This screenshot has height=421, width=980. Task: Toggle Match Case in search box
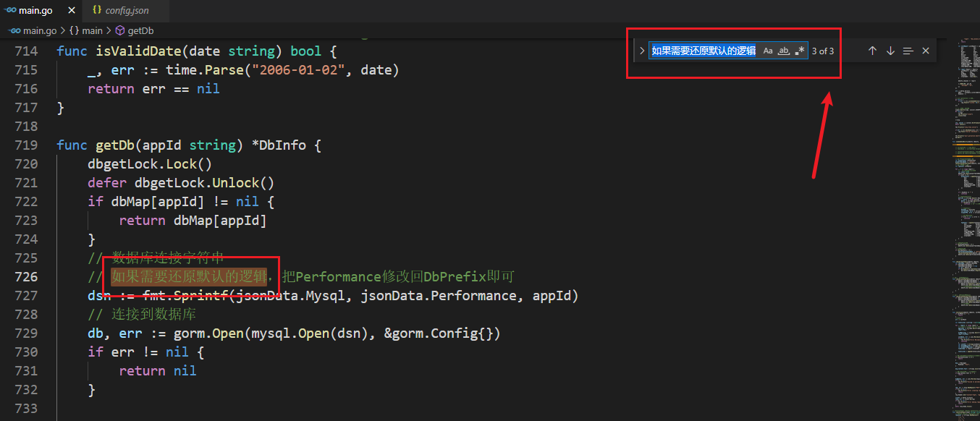pos(768,51)
